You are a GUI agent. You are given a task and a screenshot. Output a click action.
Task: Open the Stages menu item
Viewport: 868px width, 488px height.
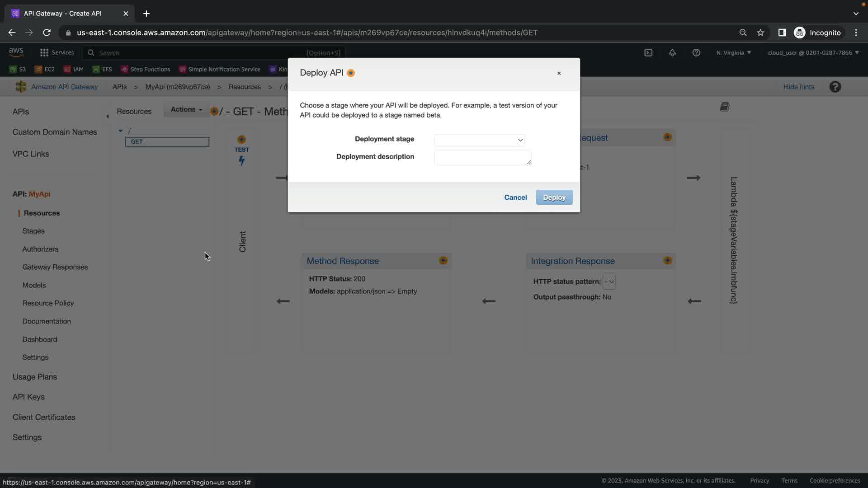point(33,231)
